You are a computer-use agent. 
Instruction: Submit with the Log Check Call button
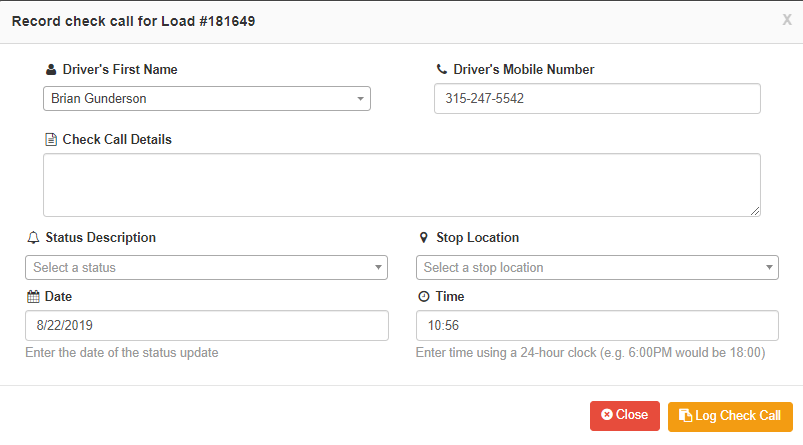point(730,416)
